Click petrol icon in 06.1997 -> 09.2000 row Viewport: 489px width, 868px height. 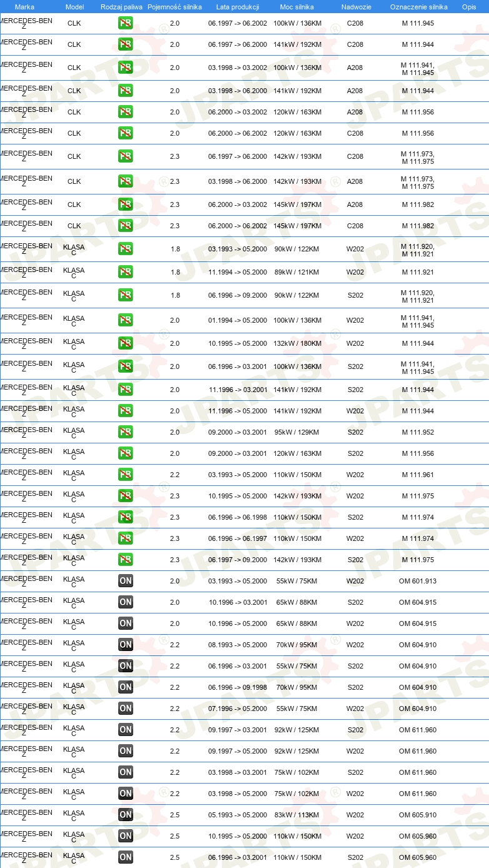pyautogui.click(x=126, y=560)
